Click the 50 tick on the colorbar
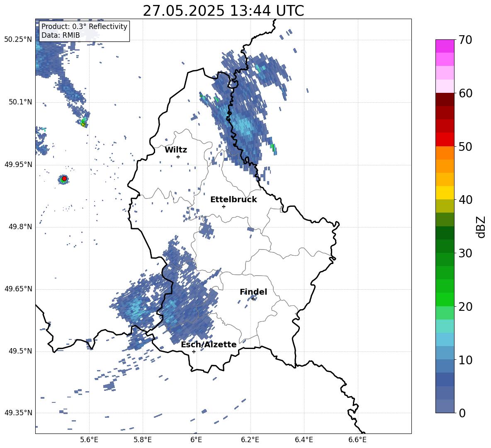491x448 pixels. coord(465,146)
